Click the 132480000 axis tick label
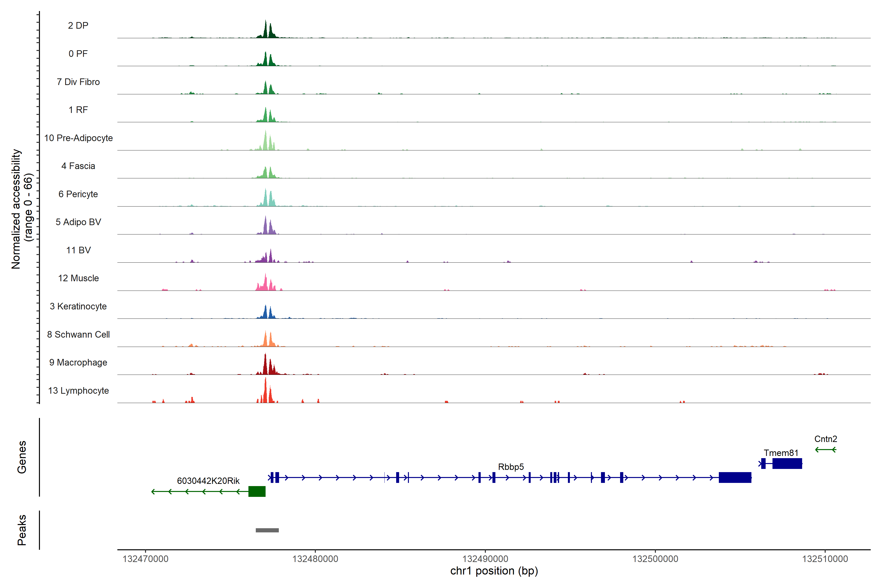The height and width of the screenshot is (588, 882). [x=315, y=559]
